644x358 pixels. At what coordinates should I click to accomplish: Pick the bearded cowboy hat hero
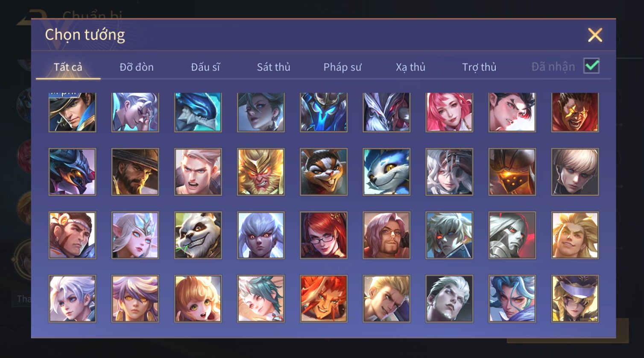135,172
